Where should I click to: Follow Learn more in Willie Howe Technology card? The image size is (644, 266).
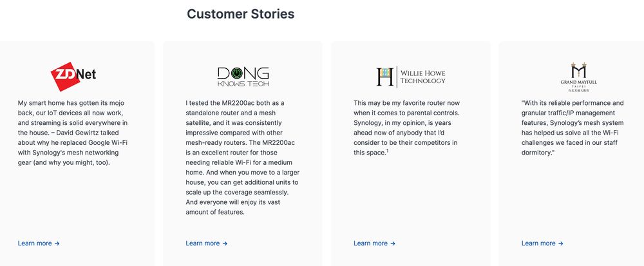(x=370, y=243)
